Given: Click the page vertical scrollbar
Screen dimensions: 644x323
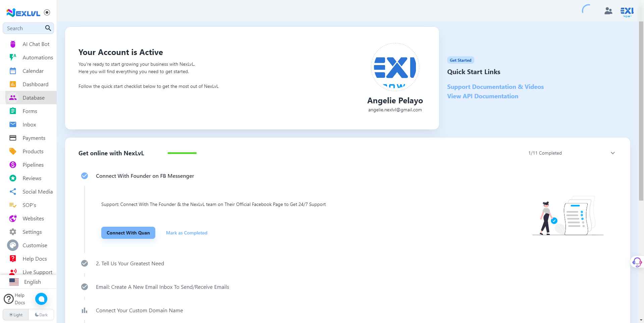Looking at the screenshot, I should 641,111.
